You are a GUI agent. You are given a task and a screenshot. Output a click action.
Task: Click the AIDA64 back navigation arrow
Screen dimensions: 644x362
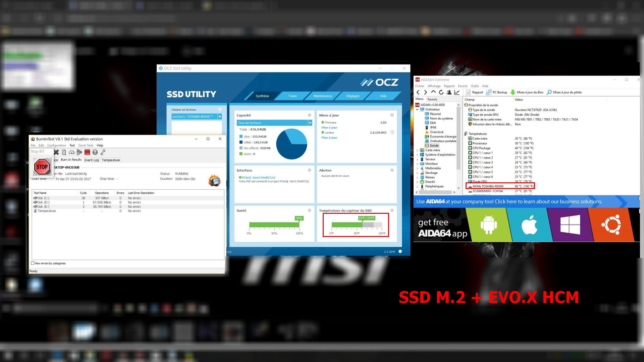point(418,92)
